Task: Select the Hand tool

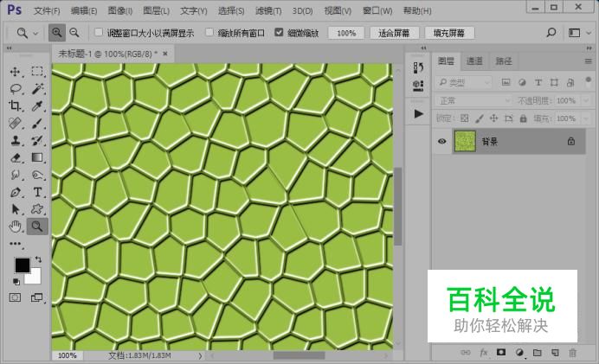Action: click(x=16, y=227)
